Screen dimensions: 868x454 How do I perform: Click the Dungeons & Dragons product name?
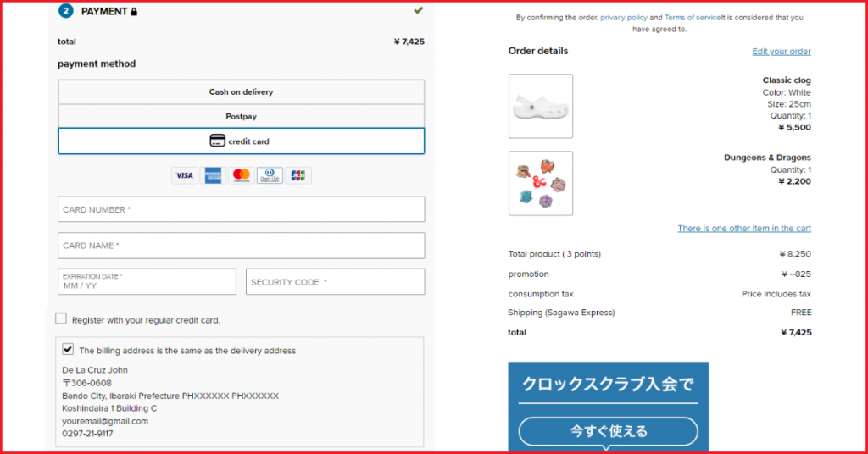pos(767,158)
